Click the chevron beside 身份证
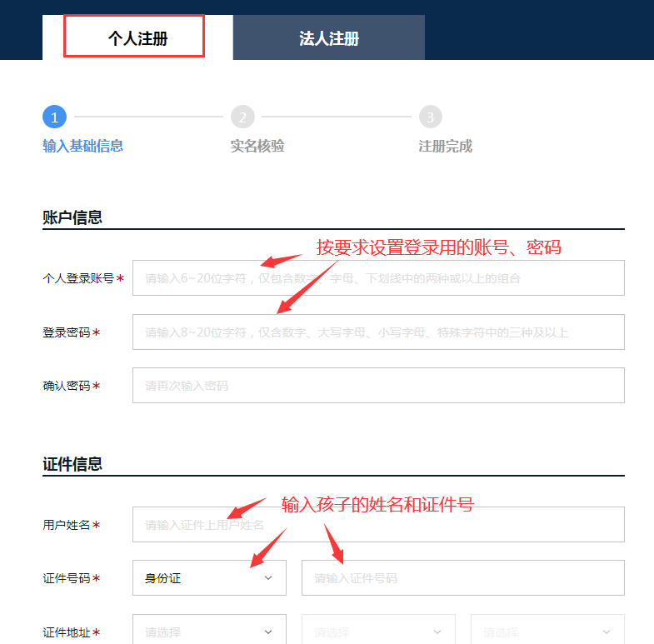654x644 pixels. 268,578
